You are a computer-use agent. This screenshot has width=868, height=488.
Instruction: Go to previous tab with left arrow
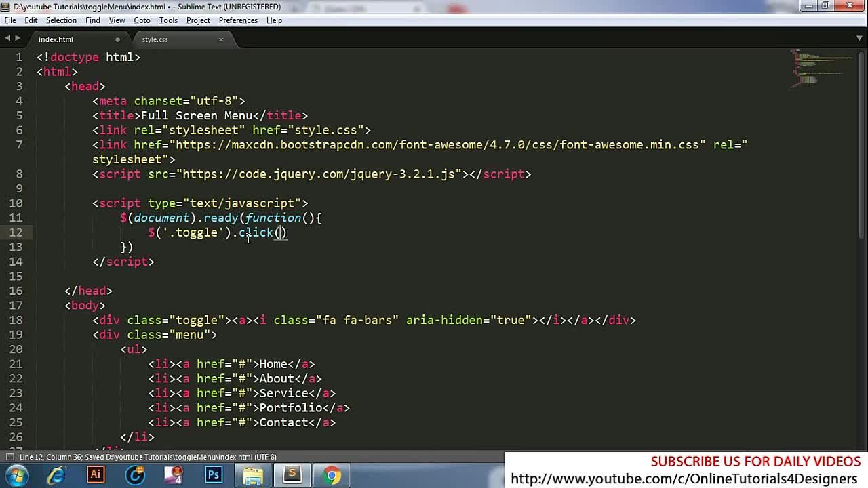(x=7, y=39)
